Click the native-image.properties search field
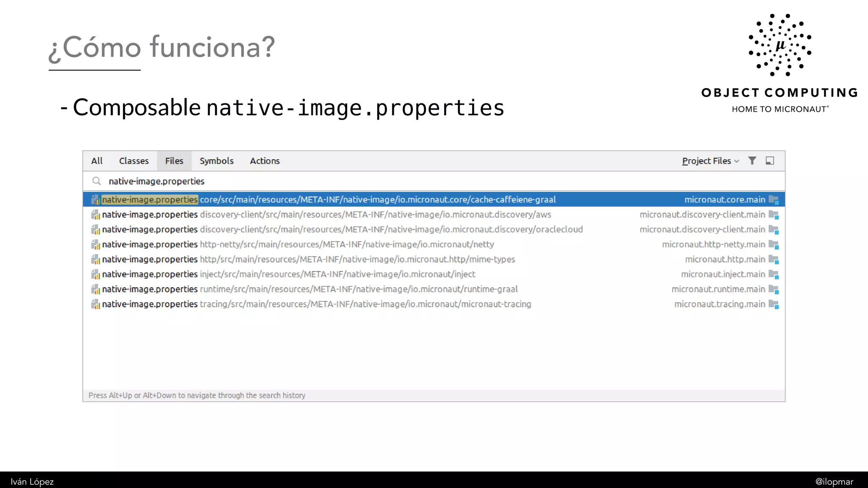The image size is (868, 488). pos(434,181)
